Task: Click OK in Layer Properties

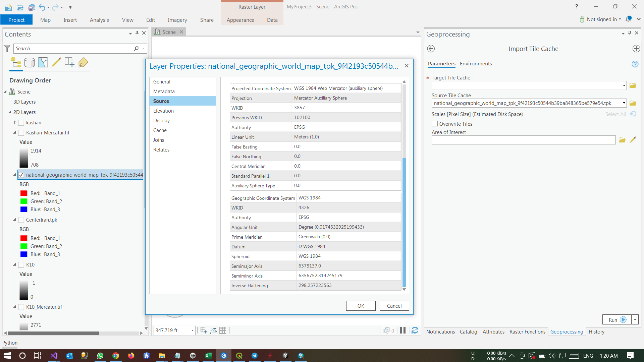Action: [361, 306]
